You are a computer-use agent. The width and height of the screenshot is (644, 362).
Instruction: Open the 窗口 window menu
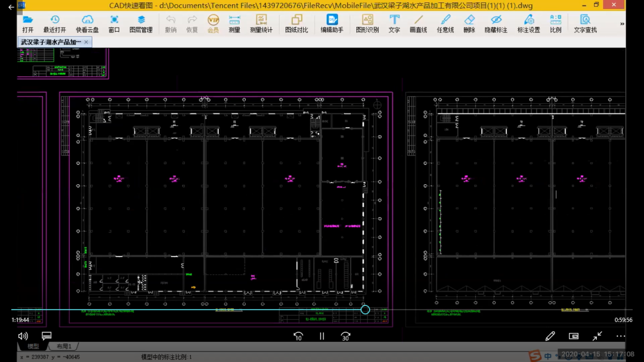point(114,24)
